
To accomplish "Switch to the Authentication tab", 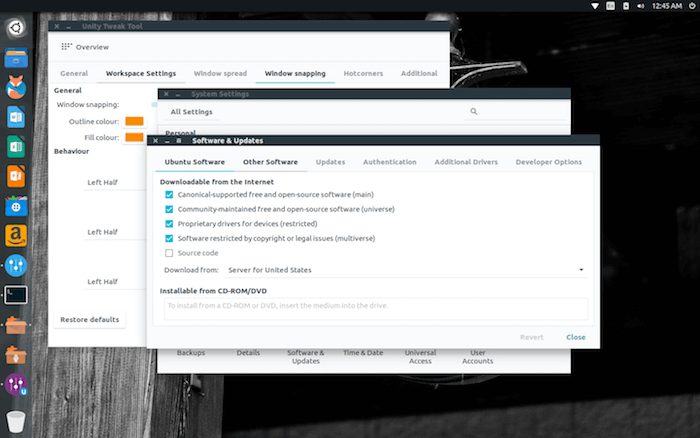I will 390,162.
